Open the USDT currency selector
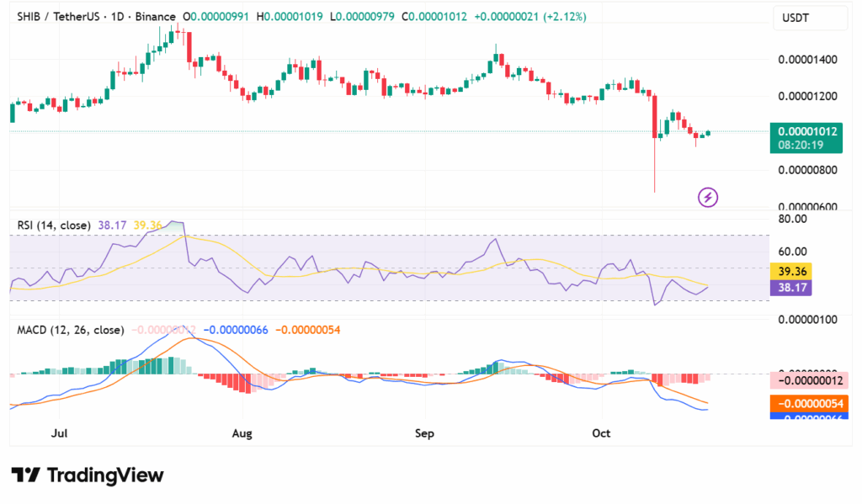The width and height of the screenshot is (862, 504). (x=795, y=18)
